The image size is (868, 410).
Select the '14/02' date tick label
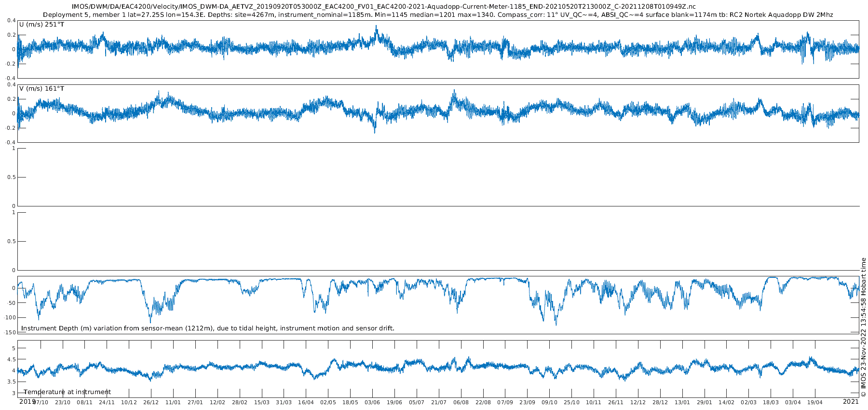point(726,402)
